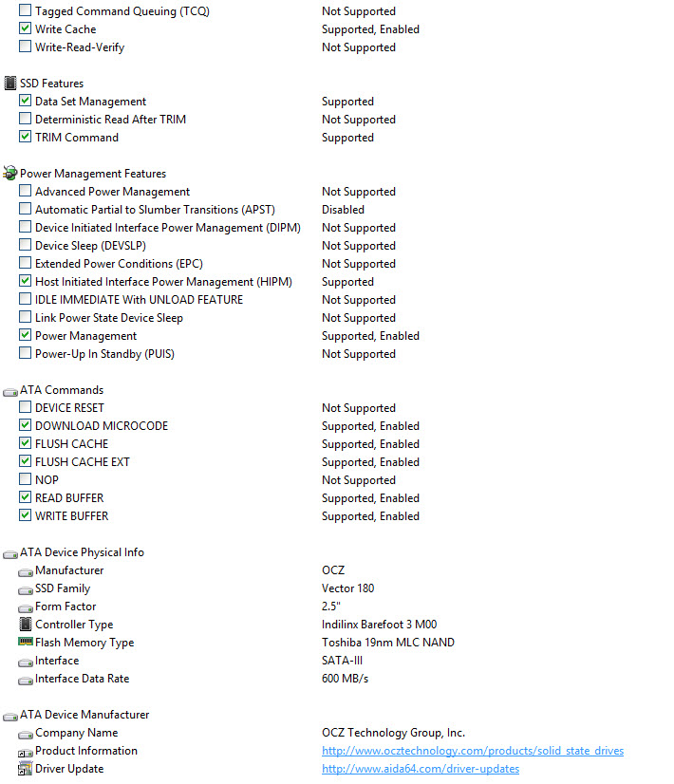The image size is (674, 784).
Task: Toggle the NOP command checkbox
Action: 25,479
